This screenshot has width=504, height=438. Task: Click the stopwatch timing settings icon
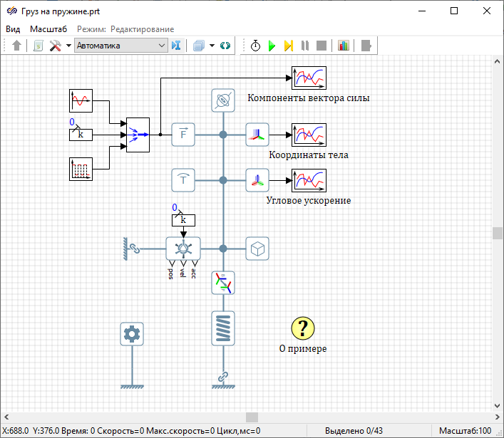pos(255,46)
